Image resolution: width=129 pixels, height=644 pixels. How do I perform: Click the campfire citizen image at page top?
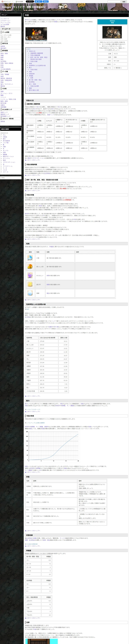(x=36, y=34)
